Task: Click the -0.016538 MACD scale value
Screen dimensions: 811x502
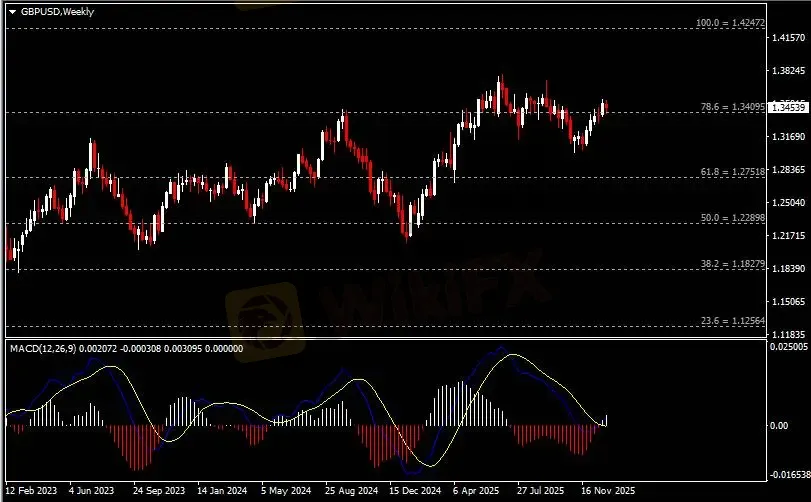Action: [788, 475]
